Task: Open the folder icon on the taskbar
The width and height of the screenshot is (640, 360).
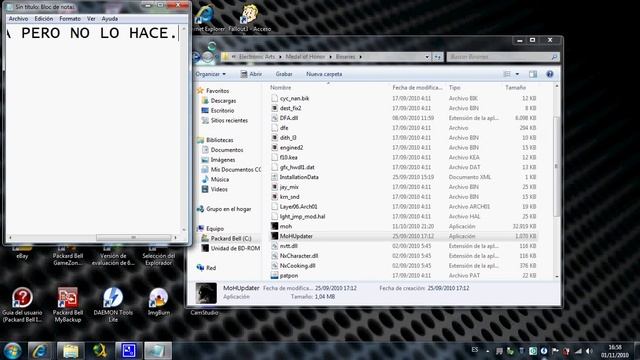Action: coord(70,351)
